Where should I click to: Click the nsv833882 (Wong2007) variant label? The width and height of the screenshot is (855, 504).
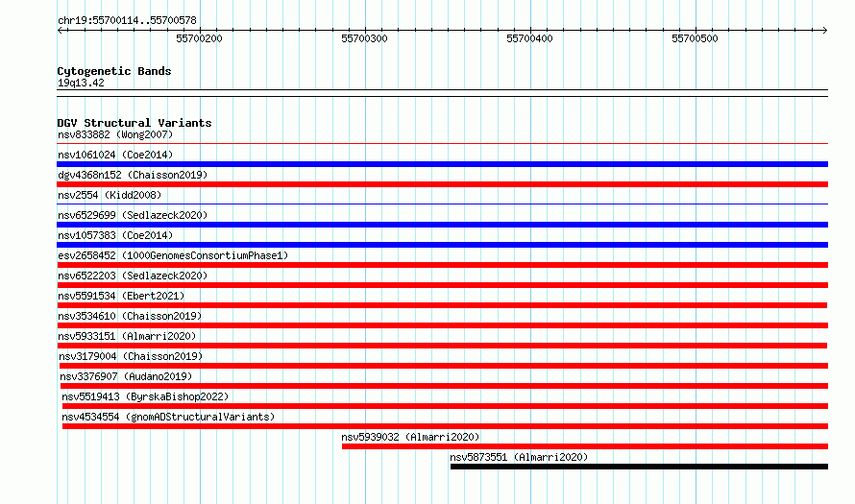click(115, 134)
